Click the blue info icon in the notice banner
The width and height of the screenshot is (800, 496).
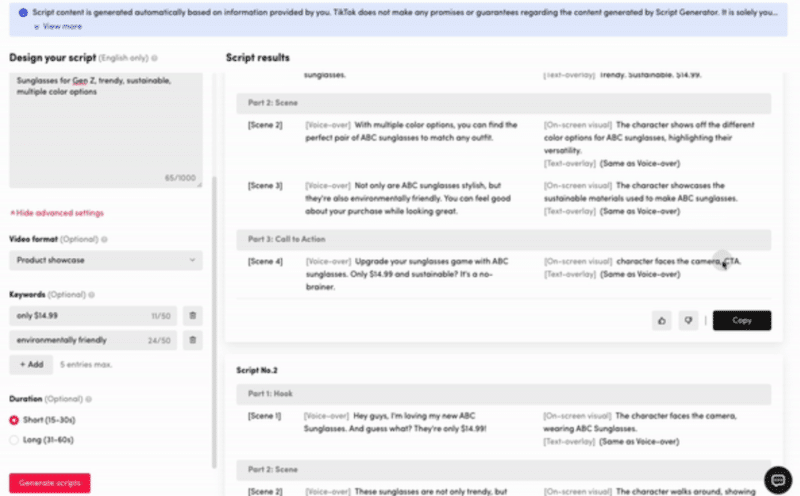tap(23, 13)
